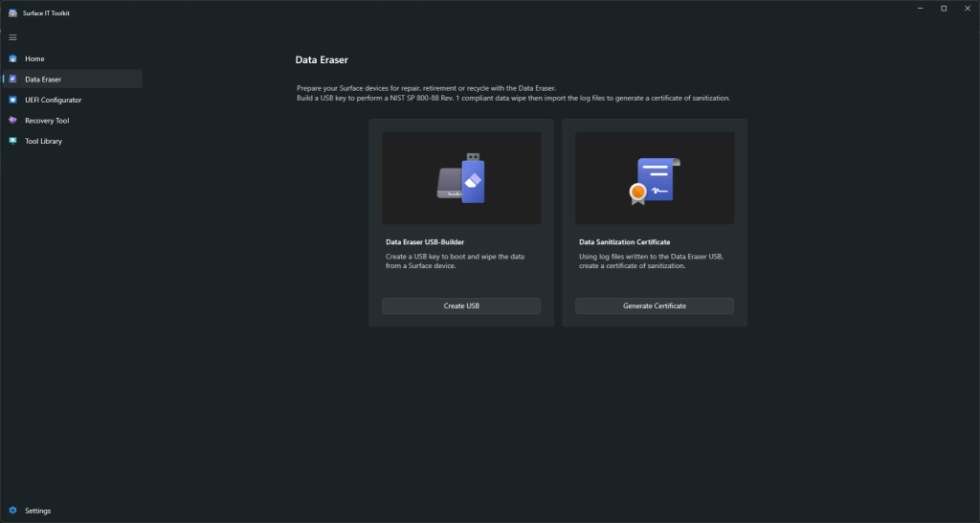This screenshot has height=523, width=980.
Task: Click the Recovery Tool icon
Action: 12,121
